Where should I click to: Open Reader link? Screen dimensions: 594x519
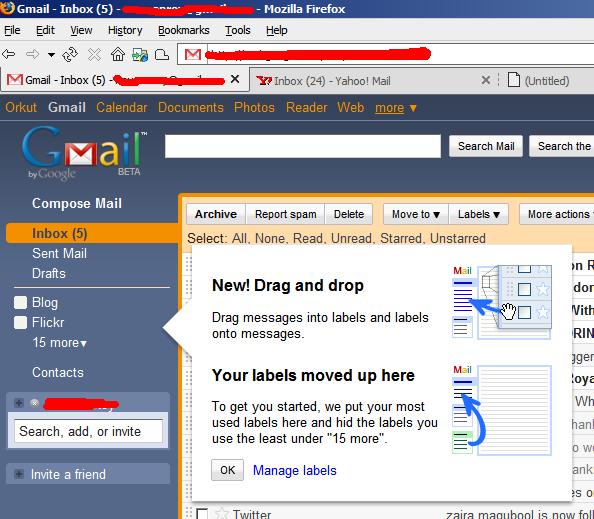tap(306, 107)
